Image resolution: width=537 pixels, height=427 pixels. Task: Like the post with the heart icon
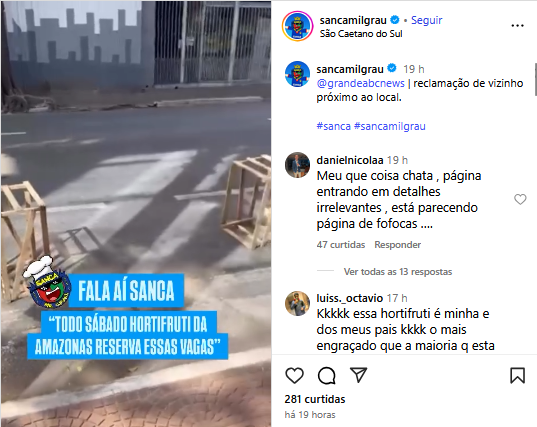point(295,376)
